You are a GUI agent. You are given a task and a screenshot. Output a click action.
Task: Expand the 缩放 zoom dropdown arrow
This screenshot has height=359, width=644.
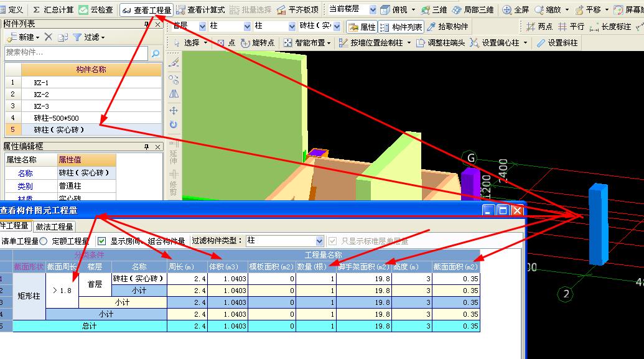click(567, 9)
